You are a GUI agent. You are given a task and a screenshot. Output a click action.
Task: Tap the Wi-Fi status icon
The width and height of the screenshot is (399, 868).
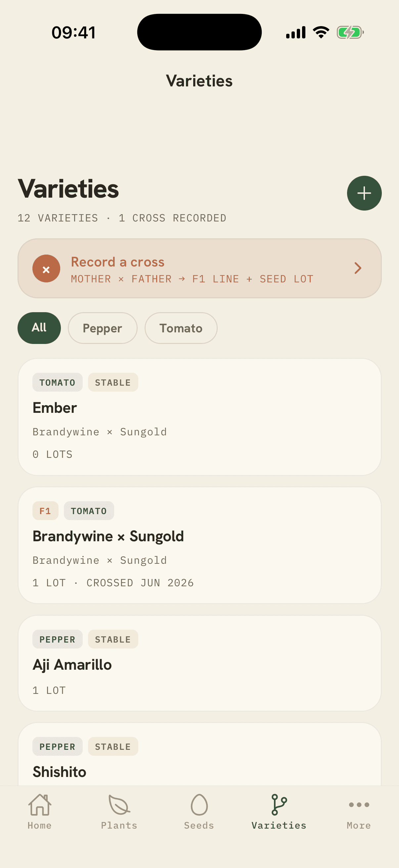pos(321,32)
